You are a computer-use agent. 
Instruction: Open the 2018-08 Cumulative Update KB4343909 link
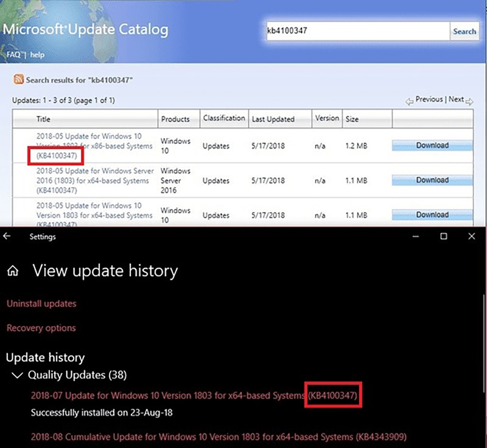click(219, 437)
